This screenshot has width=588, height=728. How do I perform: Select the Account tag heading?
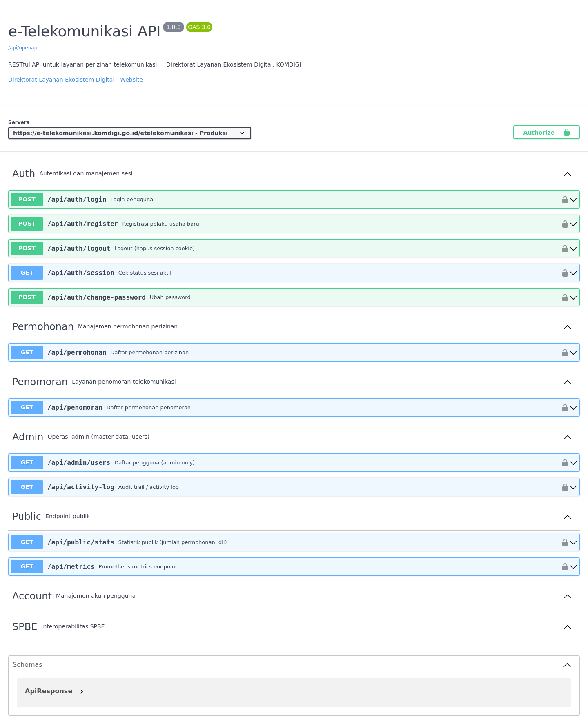pos(32,596)
